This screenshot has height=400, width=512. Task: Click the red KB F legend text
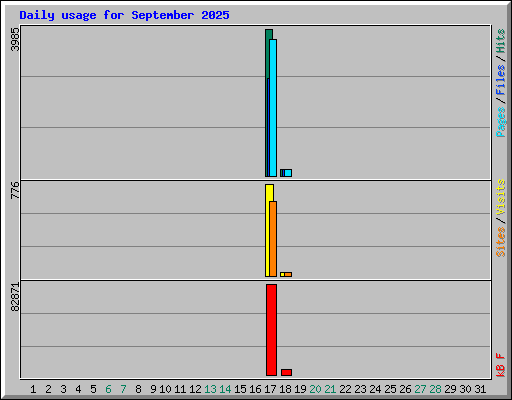coord(500,365)
